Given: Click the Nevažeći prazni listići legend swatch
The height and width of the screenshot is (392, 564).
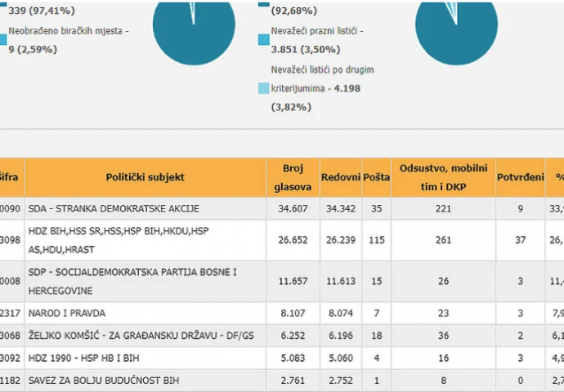Looking at the screenshot, I should coord(263,39).
